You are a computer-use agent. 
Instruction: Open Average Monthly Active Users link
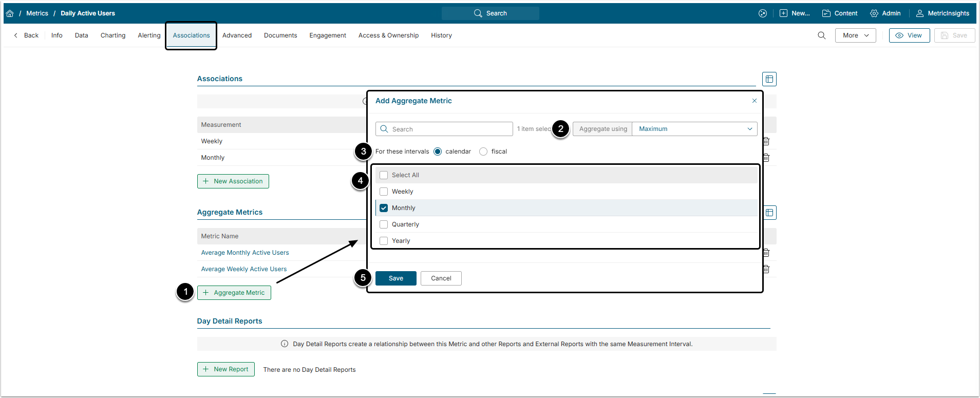(245, 253)
